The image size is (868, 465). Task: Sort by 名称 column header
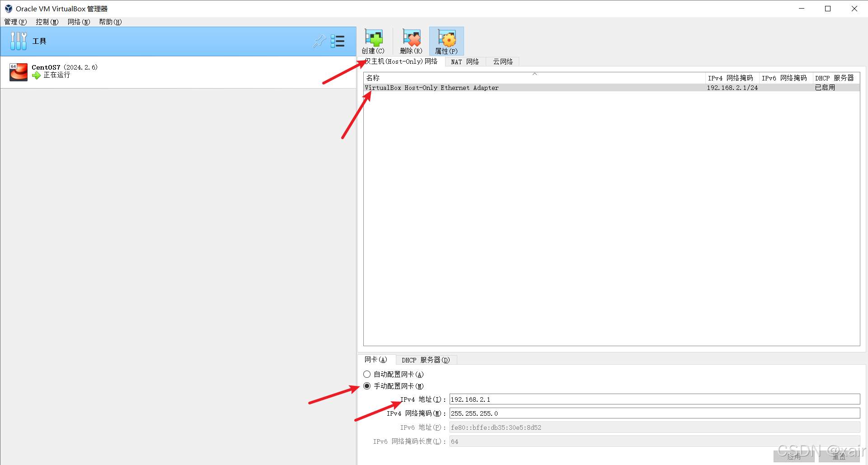pos(535,78)
